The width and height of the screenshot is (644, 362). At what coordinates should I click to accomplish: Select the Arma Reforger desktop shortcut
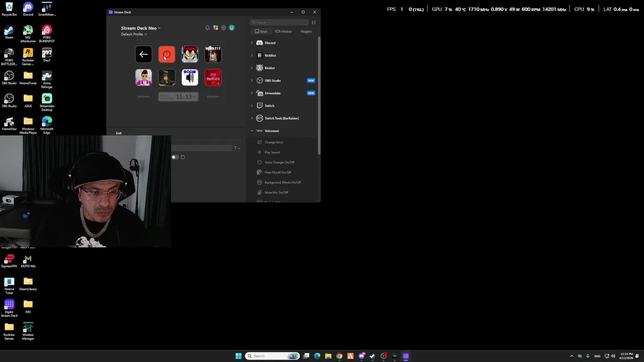tap(47, 79)
